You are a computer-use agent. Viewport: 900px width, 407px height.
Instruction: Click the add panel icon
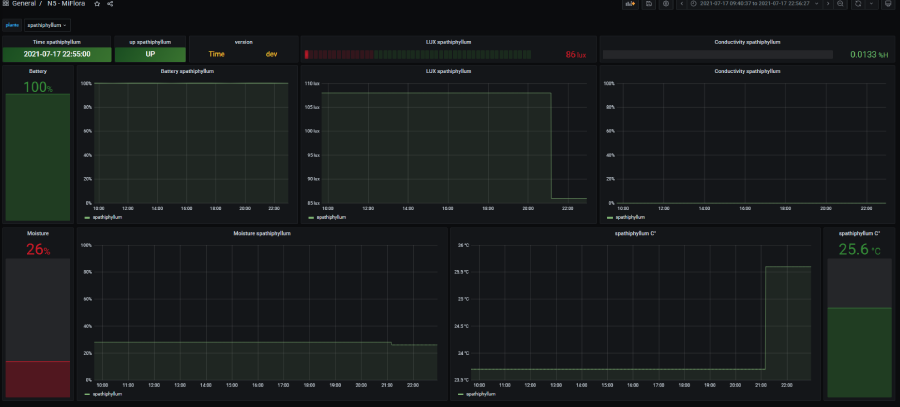(x=629, y=4)
